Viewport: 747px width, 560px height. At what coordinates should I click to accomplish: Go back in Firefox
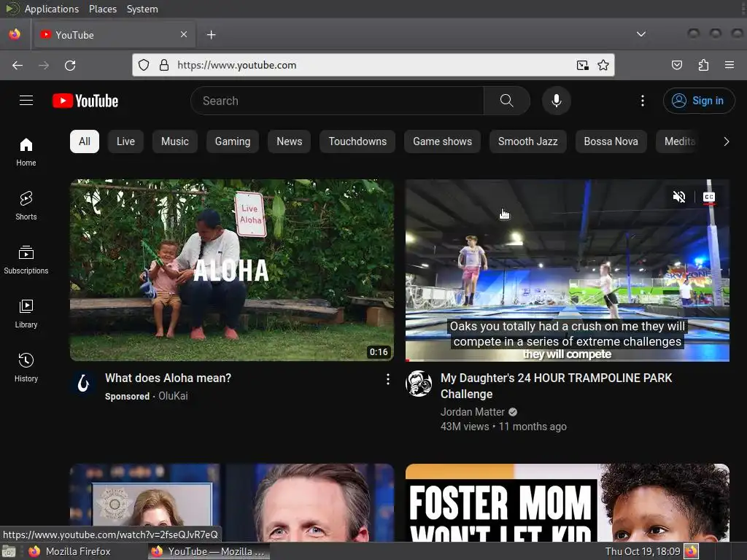(x=18, y=65)
